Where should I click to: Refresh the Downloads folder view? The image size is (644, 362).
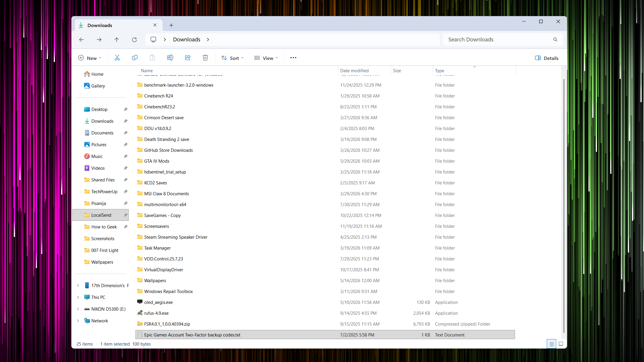[134, 40]
